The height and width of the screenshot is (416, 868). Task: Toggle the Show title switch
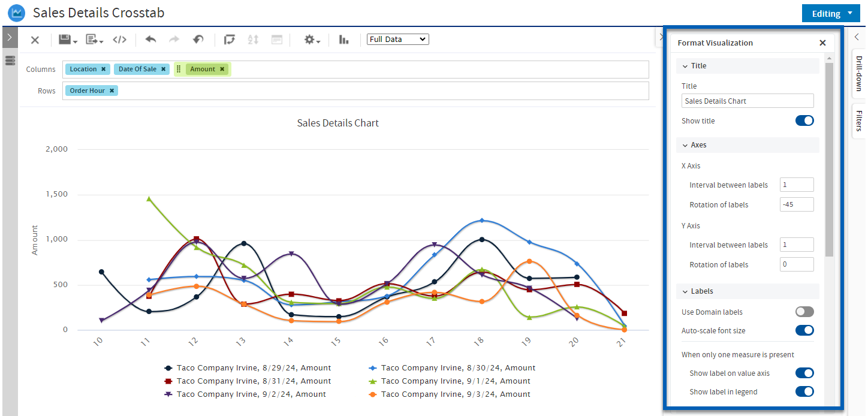pos(804,120)
